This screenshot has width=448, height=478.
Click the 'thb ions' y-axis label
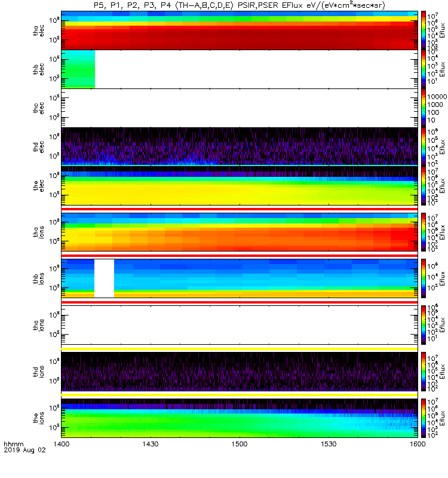pyautogui.click(x=39, y=278)
